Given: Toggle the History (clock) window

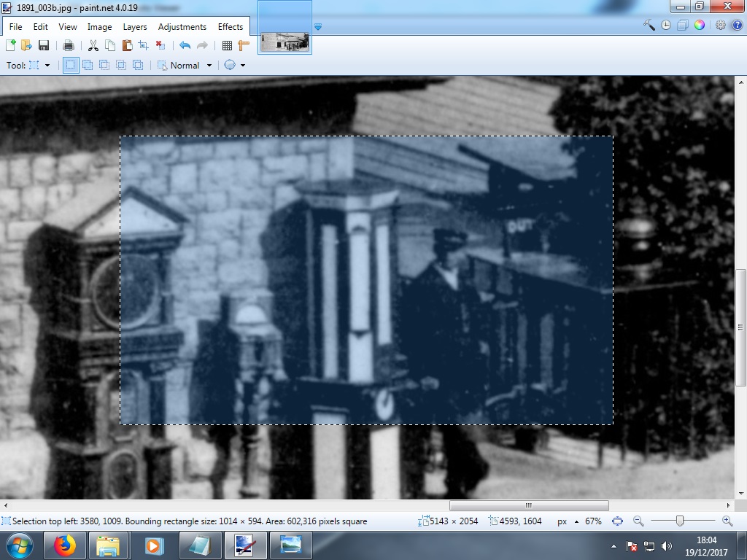Looking at the screenshot, I should pos(665,25).
